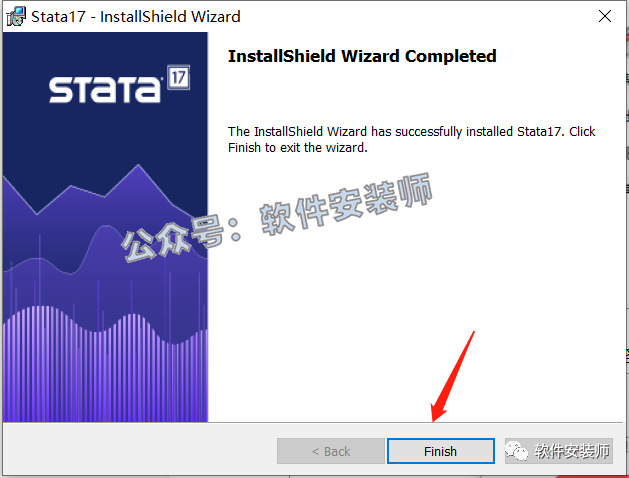
Task: Click the InstallShield Wizard Completed heading
Action: (362, 56)
